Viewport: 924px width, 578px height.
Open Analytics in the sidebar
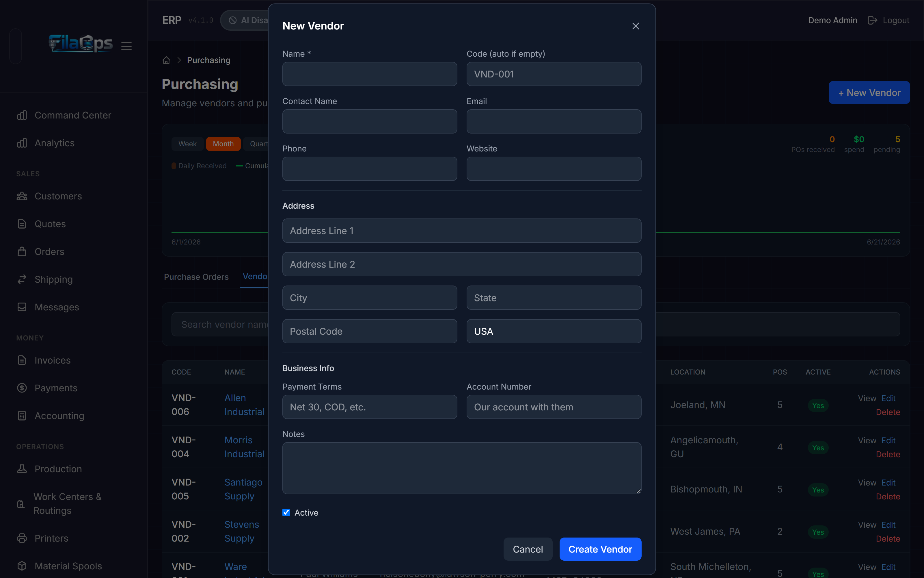click(46, 143)
